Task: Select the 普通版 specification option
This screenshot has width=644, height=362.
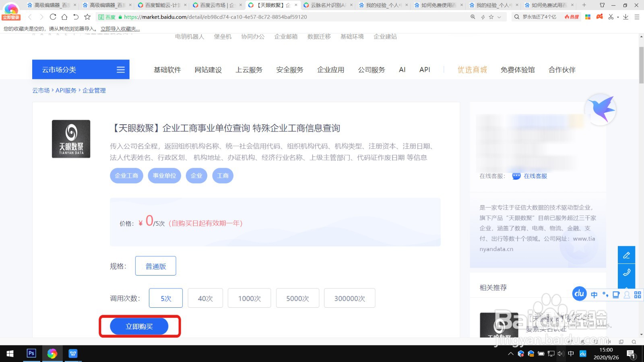Action: coord(155,265)
